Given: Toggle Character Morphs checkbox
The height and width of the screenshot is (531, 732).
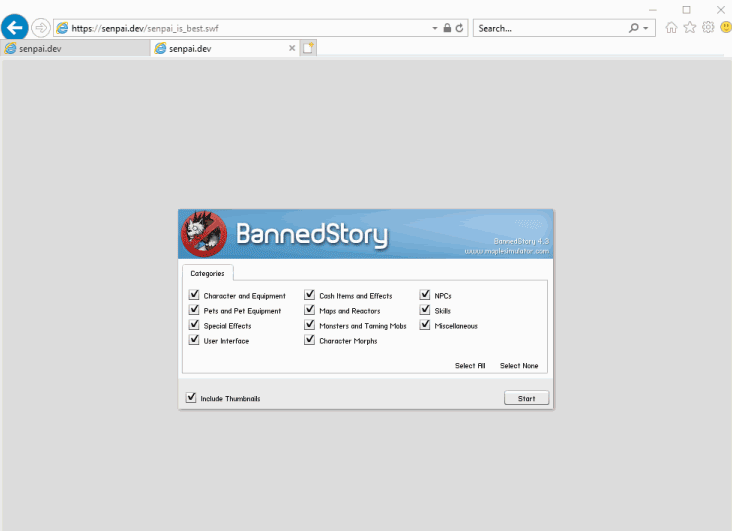Looking at the screenshot, I should 310,340.
